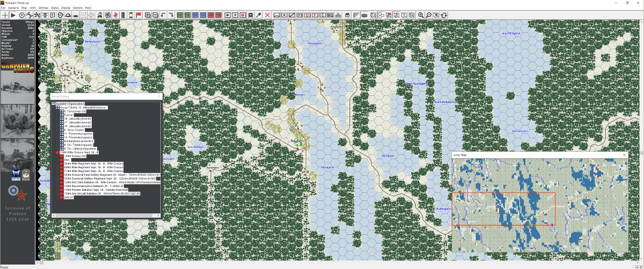Click the red flag toolbar icon
The height and width of the screenshot is (269, 644).
pyautogui.click(x=138, y=15)
